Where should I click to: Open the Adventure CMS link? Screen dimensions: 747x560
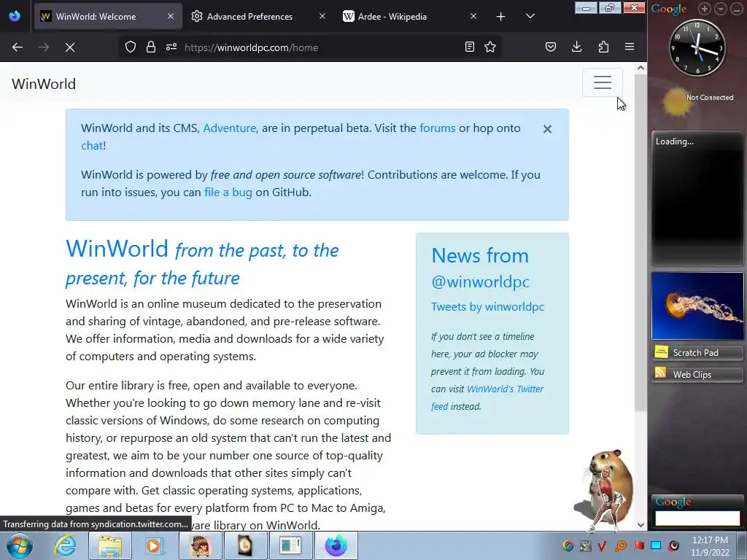click(x=230, y=128)
